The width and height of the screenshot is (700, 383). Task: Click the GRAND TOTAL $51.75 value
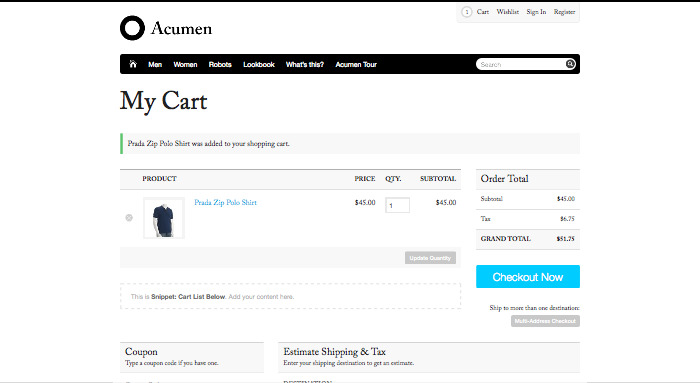565,239
